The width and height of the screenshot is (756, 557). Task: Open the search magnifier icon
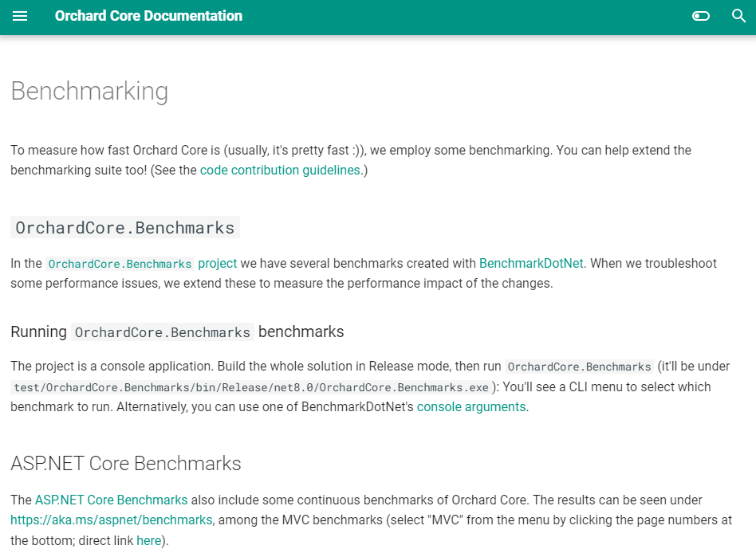coord(738,16)
